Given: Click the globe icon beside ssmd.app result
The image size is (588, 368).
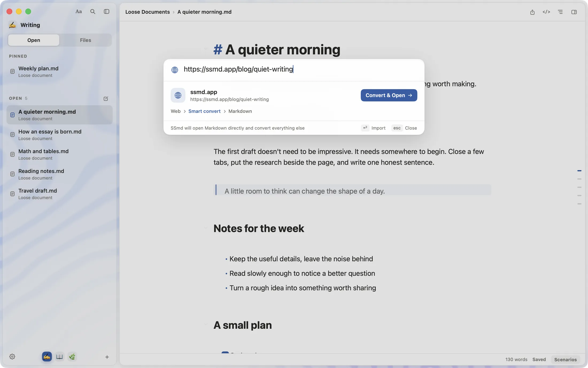Looking at the screenshot, I should tap(178, 95).
